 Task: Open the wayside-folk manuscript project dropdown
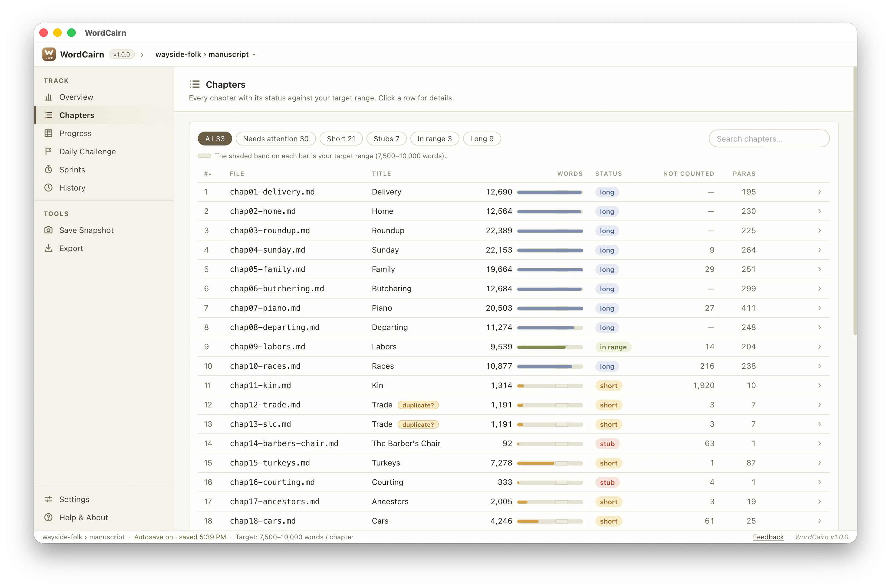point(205,54)
